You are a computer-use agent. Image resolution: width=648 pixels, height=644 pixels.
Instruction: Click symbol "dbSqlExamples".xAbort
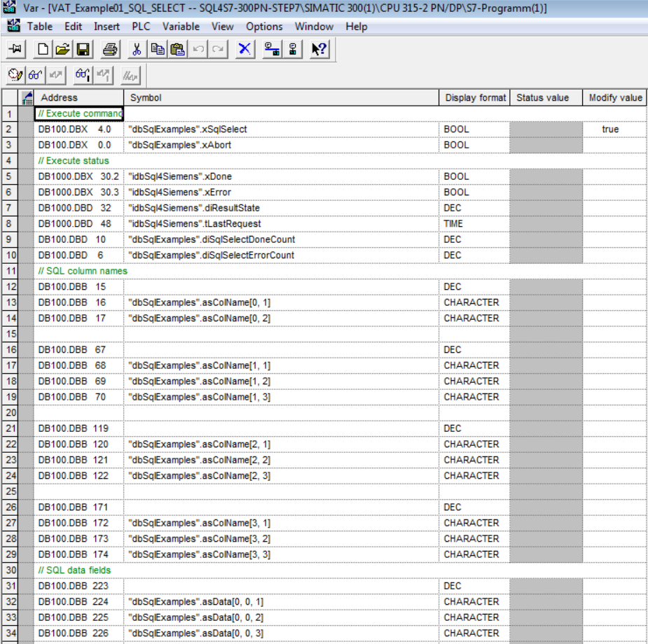click(x=180, y=146)
